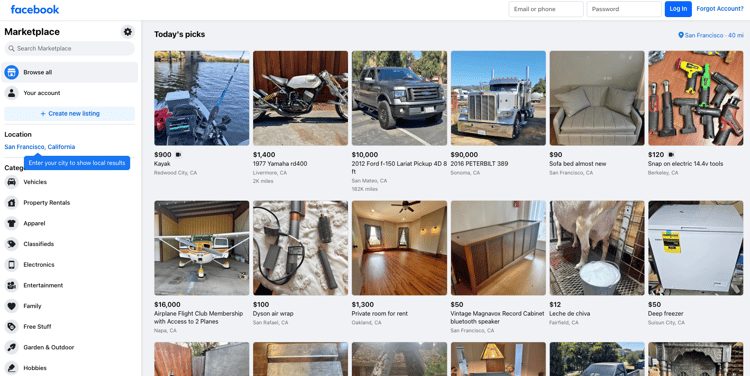Select the Classifieds tag icon
This screenshot has width=750, height=376.
coord(11,244)
